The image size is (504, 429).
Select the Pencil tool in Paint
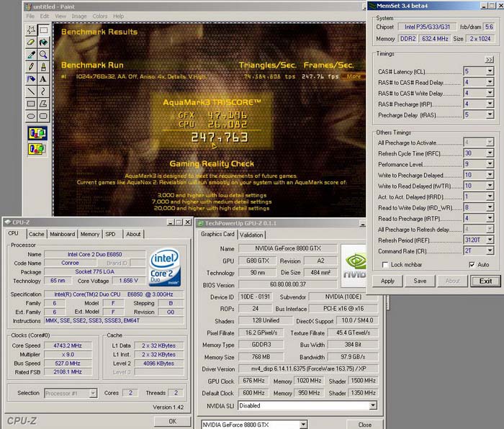(x=31, y=67)
